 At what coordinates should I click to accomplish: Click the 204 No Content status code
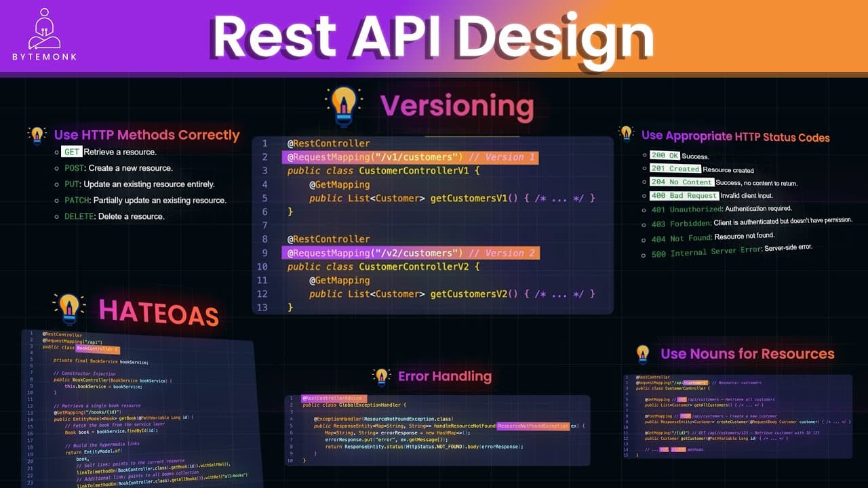(x=682, y=182)
